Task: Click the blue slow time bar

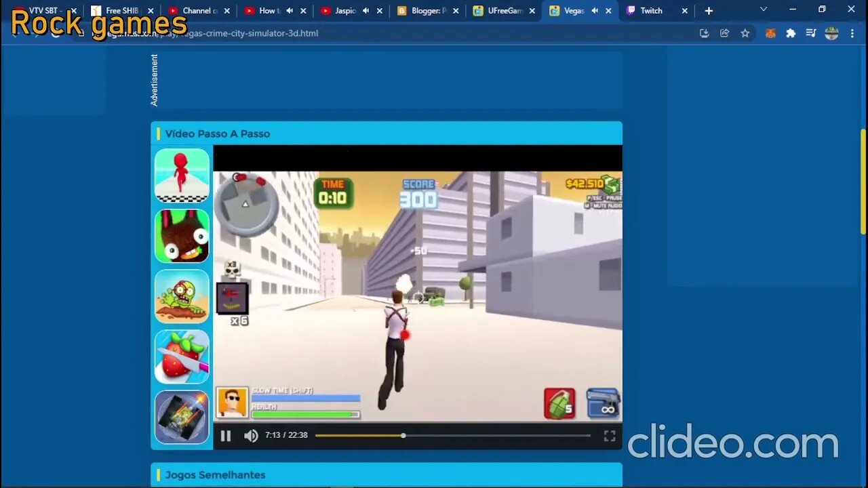Action: coord(306,399)
